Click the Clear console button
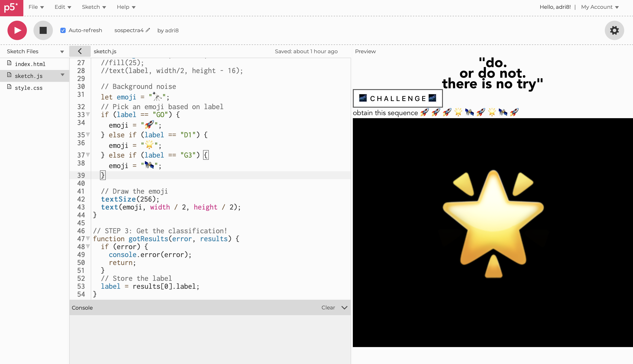Viewport: 633px width, 364px height. click(328, 308)
